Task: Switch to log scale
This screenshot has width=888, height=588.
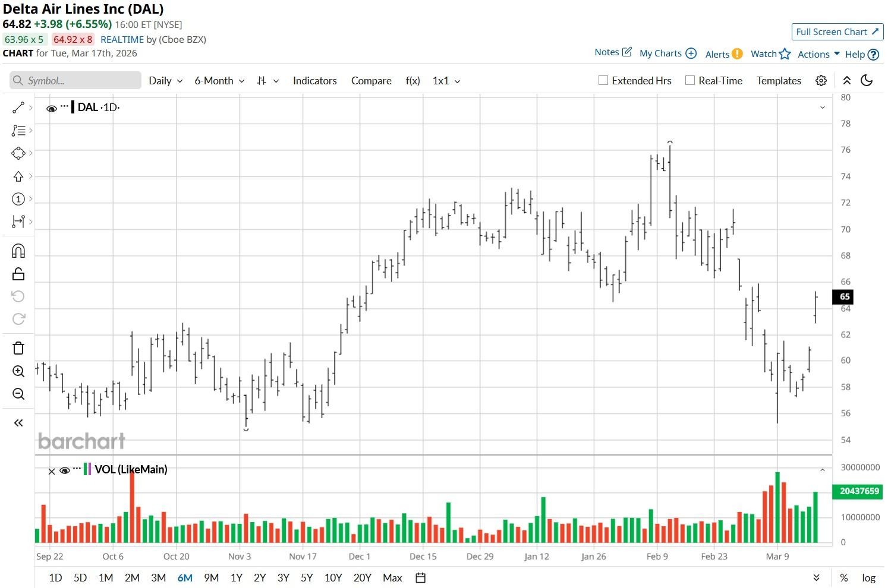Action: pos(868,578)
